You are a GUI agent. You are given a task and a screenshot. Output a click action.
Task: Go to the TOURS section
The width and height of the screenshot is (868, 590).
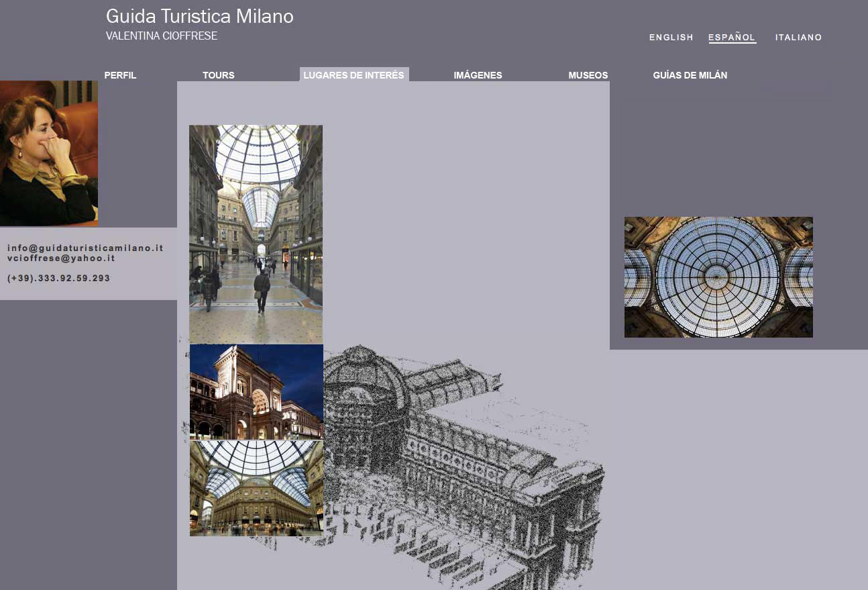(219, 75)
